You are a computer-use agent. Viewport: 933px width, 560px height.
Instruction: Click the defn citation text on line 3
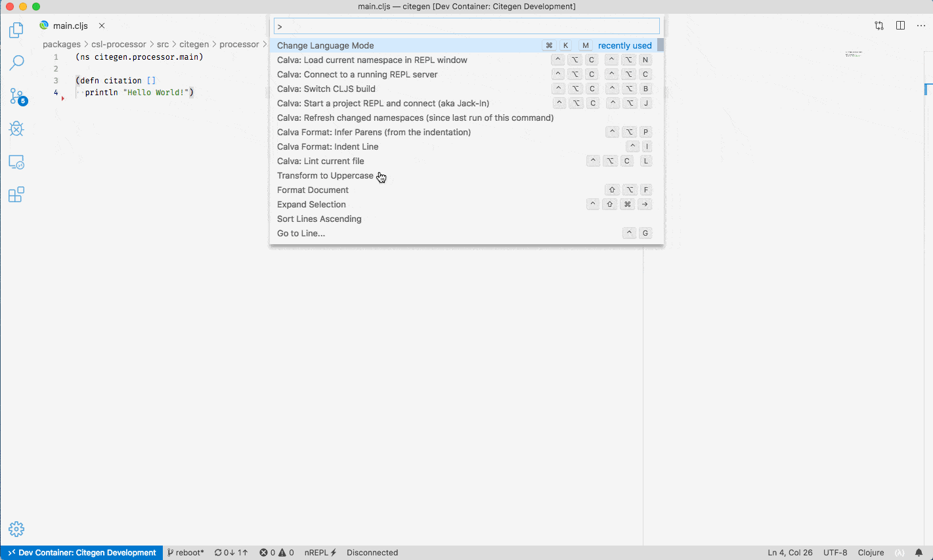(x=111, y=81)
